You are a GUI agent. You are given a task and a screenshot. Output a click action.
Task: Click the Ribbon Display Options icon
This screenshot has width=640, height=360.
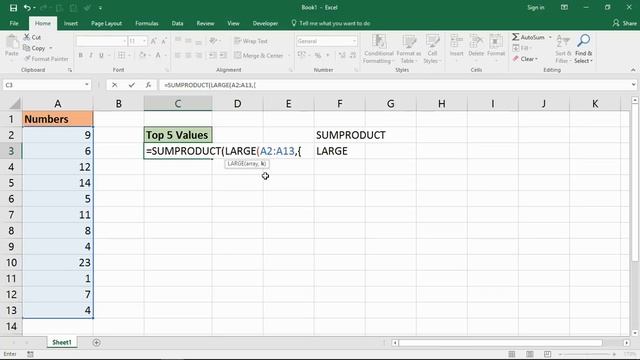tap(564, 7)
